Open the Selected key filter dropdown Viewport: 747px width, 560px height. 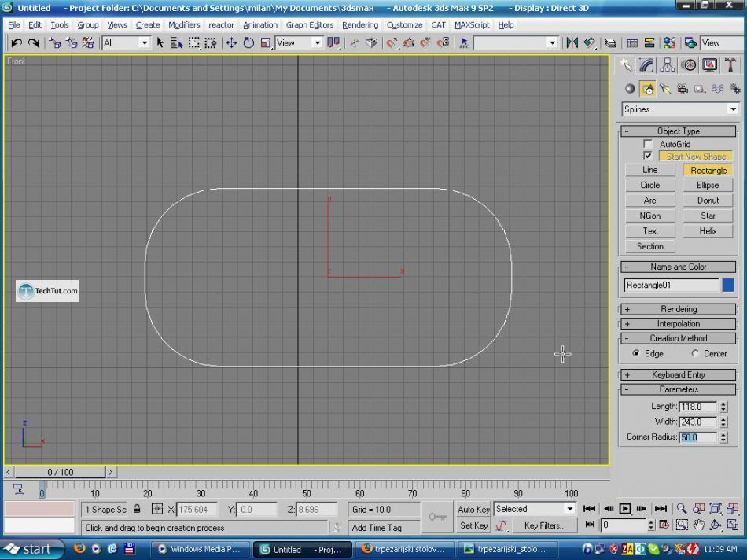click(x=535, y=509)
